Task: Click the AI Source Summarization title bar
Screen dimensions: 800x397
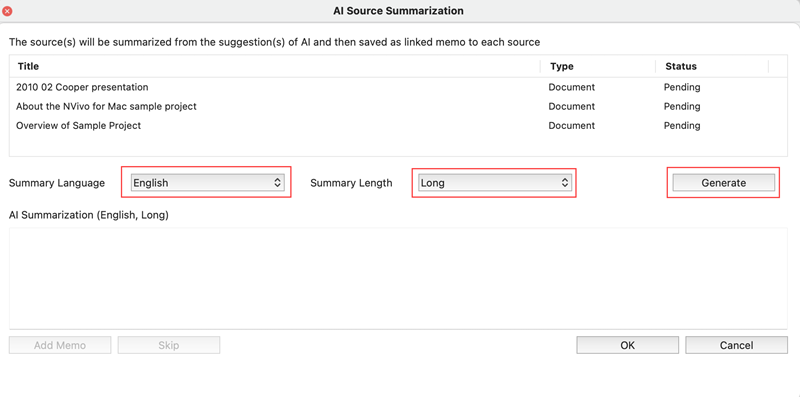Action: click(398, 11)
